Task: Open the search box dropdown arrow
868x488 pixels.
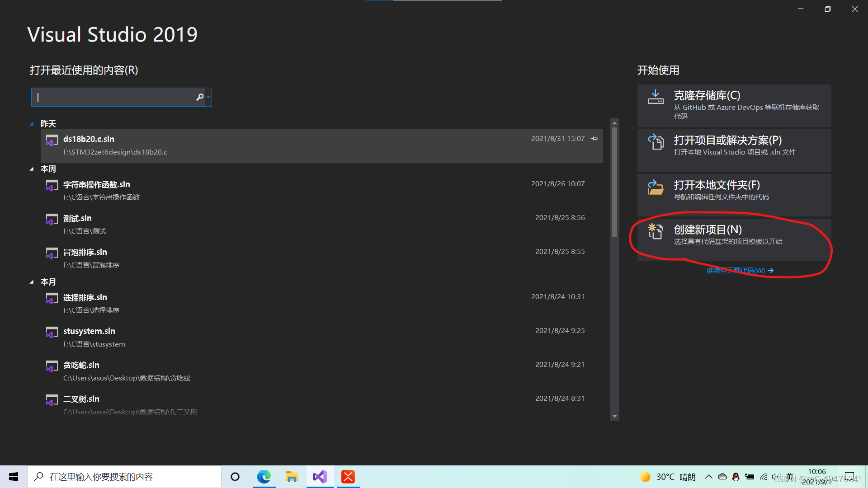Action: (x=208, y=97)
